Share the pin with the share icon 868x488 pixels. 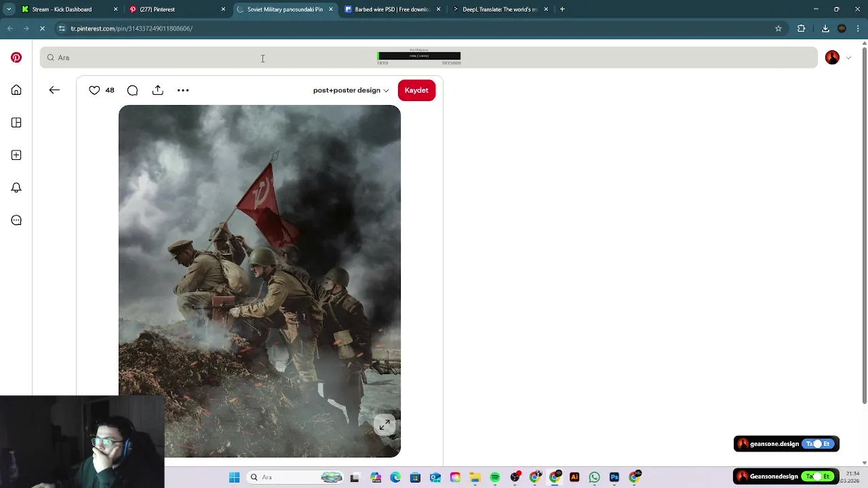158,90
